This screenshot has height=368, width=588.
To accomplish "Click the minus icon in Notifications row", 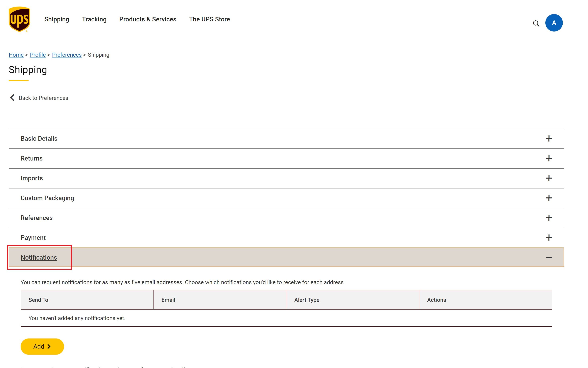I will (x=549, y=257).
